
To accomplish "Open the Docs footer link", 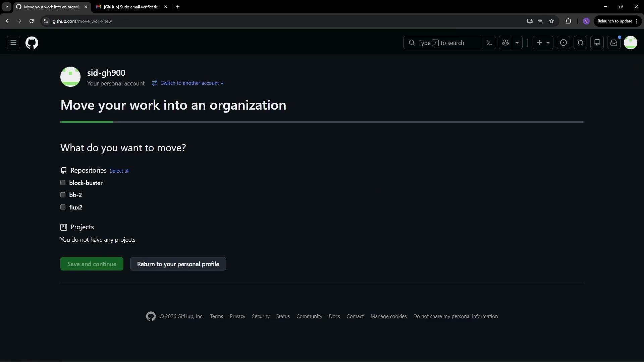I will click(x=334, y=316).
